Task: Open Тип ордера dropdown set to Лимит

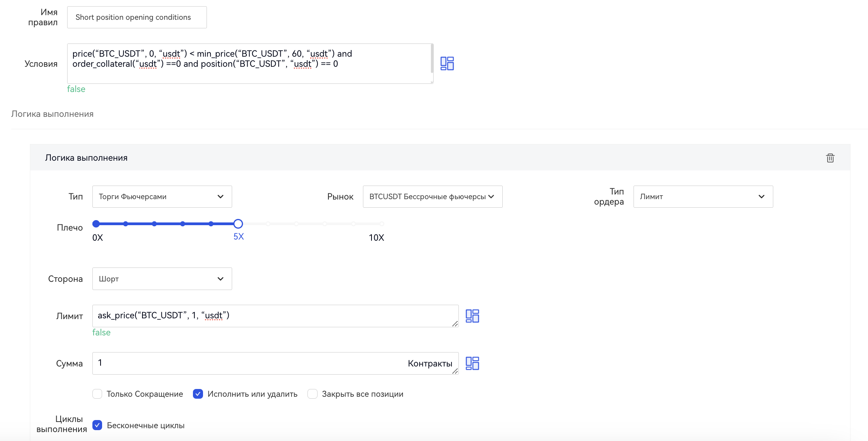Action: point(703,197)
